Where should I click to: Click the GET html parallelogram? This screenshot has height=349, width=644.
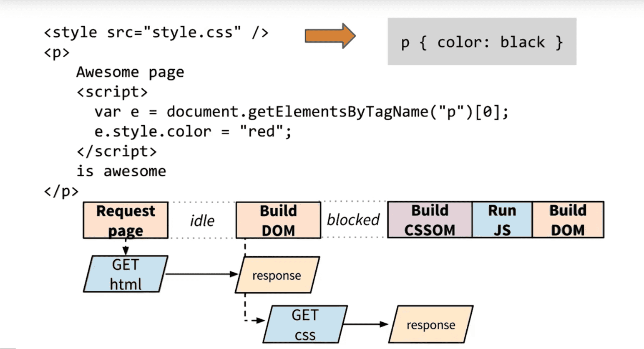pos(126,274)
